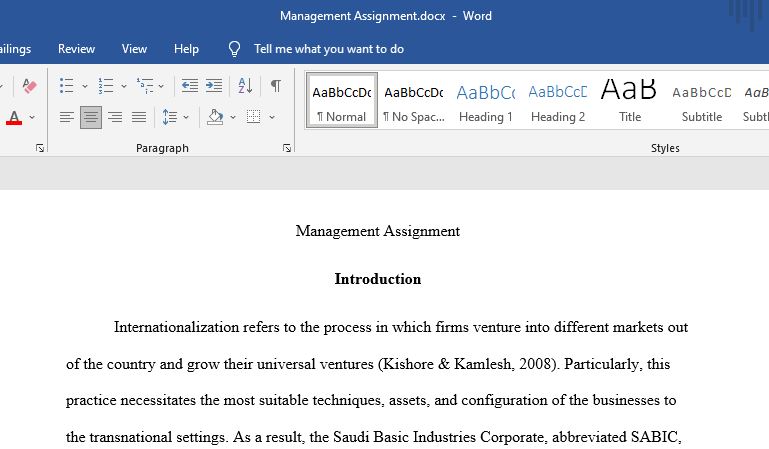Decrease paragraph indent

point(189,86)
